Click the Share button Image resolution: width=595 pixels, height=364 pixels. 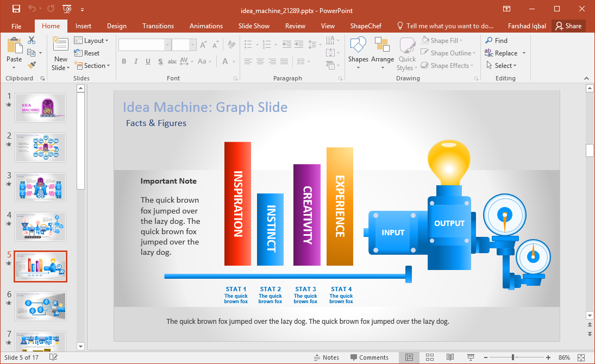(x=568, y=26)
